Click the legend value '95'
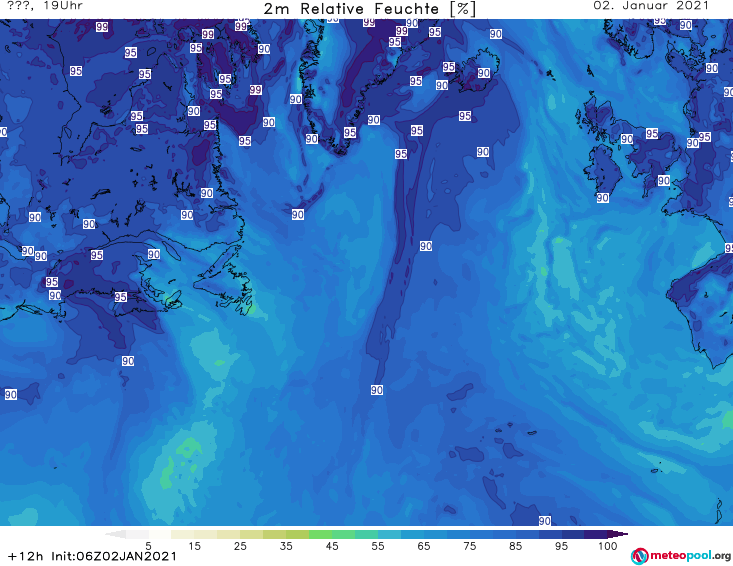The height and width of the screenshot is (566, 733). [x=561, y=546]
